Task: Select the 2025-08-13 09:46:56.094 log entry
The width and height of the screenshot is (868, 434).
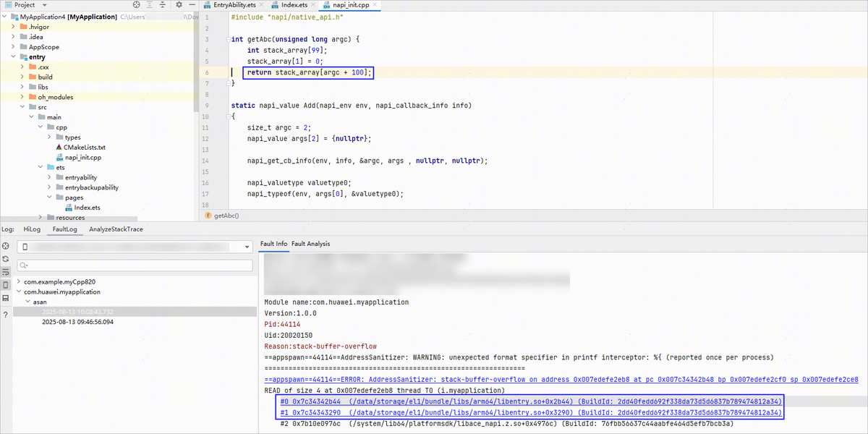Action: 77,322
